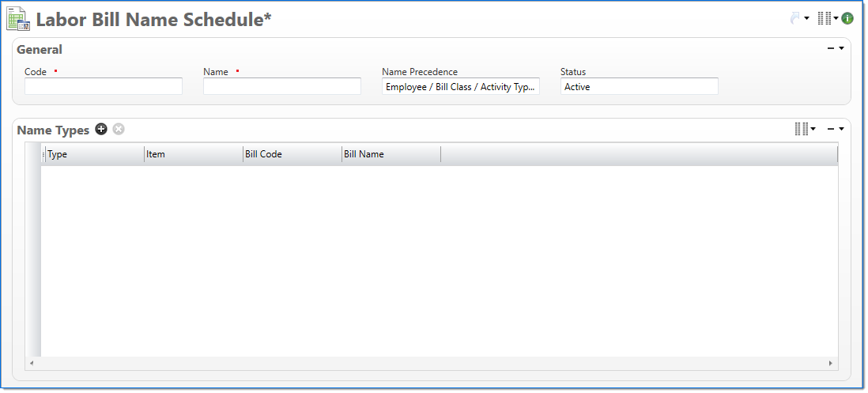The height and width of the screenshot is (393, 868).
Task: Sort by the Type column header
Action: [93, 154]
